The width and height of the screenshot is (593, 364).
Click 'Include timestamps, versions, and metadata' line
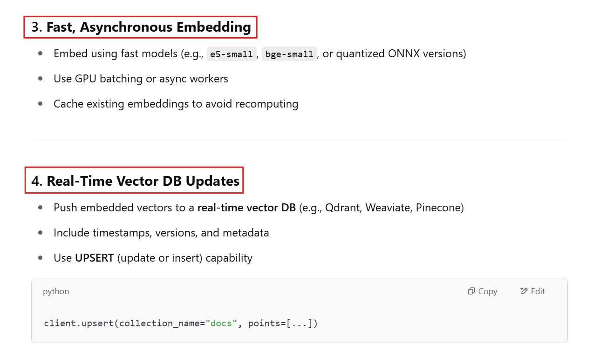(161, 233)
